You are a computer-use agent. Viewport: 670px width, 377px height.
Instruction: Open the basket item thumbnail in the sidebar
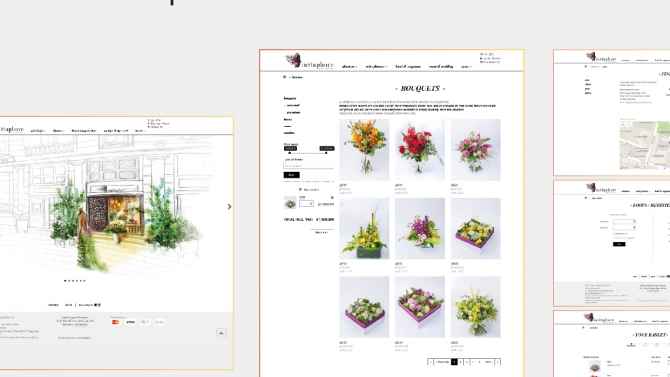[x=290, y=202]
